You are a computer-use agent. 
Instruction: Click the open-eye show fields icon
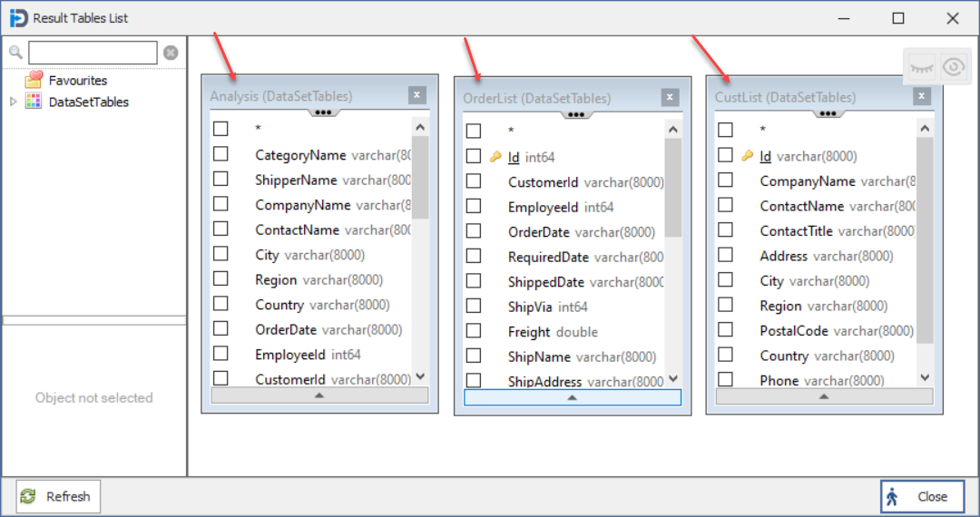coord(953,66)
